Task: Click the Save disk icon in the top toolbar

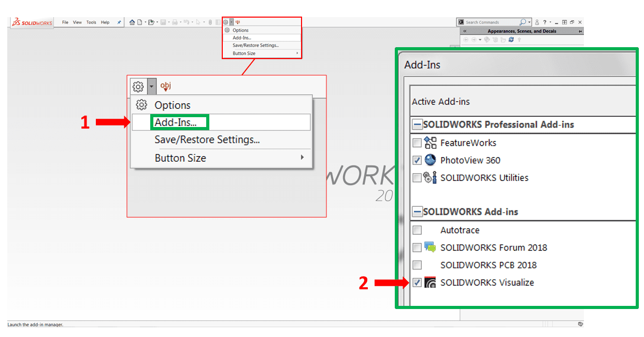Action: pyautogui.click(x=163, y=22)
